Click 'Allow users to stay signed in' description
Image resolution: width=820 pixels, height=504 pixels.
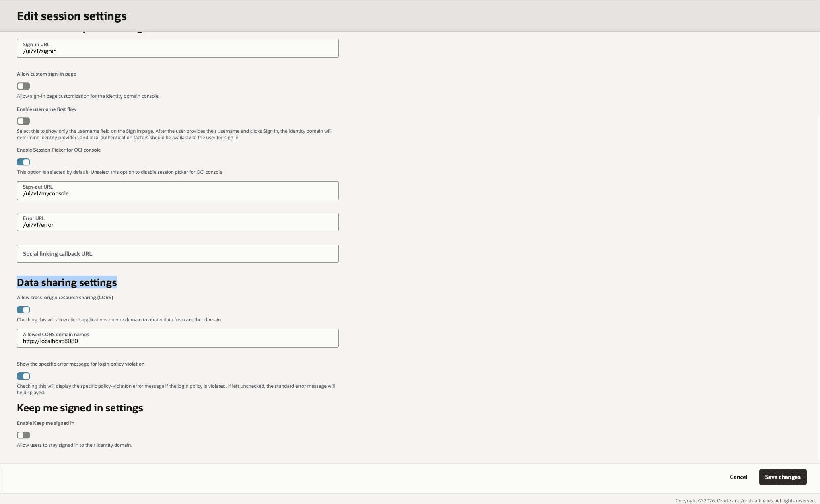74,445
